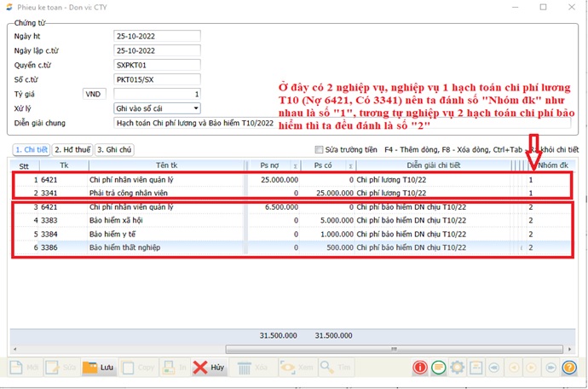Viewport: 588px width, 389px height.
Task: Select the Bảo hiểm thất nghiệp row
Action: tap(128, 247)
